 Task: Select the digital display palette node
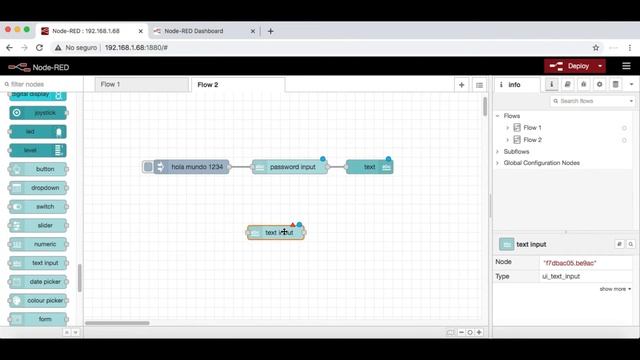coord(38,96)
